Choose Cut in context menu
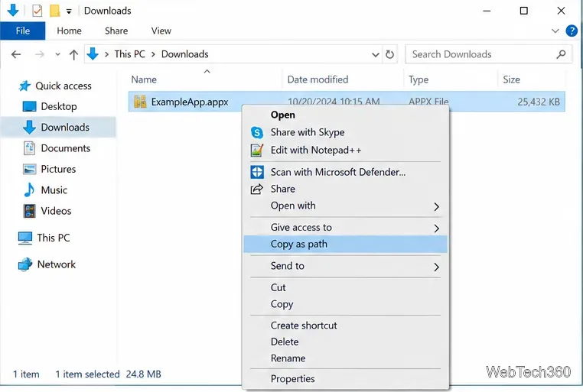Viewport: 583px width, 392px height. point(345,287)
